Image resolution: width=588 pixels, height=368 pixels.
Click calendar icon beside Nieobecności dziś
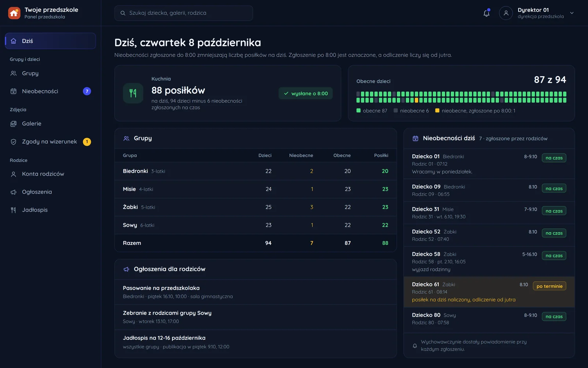tap(415, 138)
